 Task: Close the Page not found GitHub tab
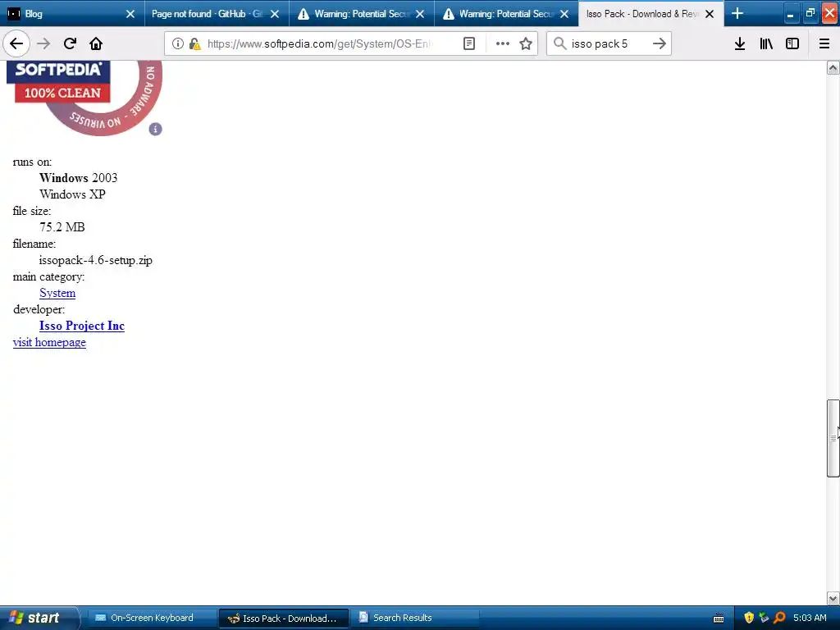275,14
